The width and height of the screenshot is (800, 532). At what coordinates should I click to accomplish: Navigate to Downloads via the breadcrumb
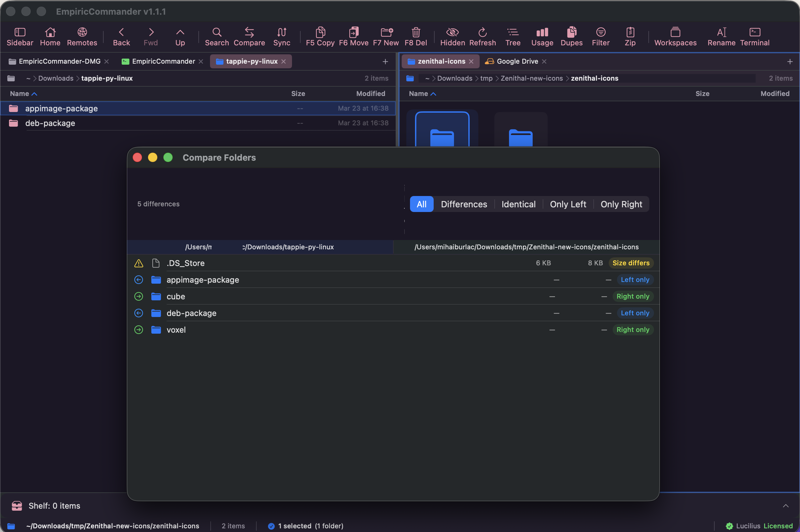click(56, 78)
